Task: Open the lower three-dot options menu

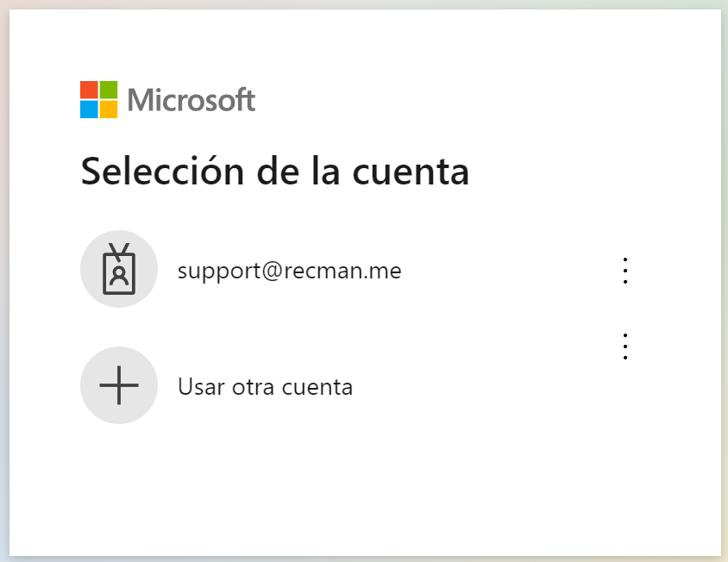Action: click(625, 347)
